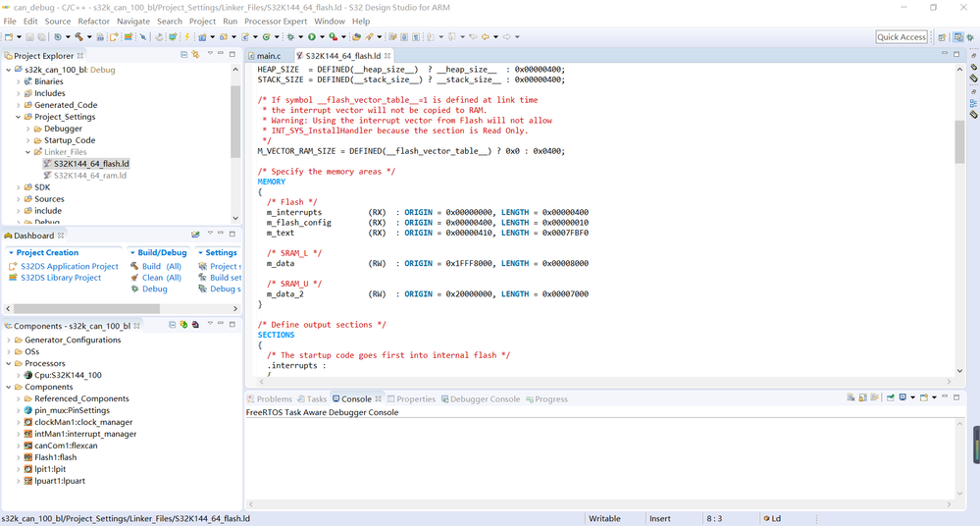The width and height of the screenshot is (980, 526).
Task: Click the outline icon in right side bar
Action: 973,103
